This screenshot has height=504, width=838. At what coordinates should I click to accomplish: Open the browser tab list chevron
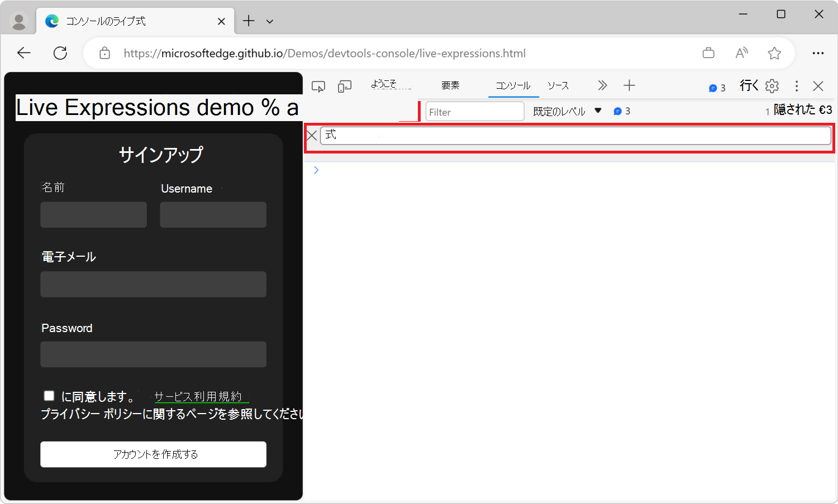pyautogui.click(x=270, y=21)
